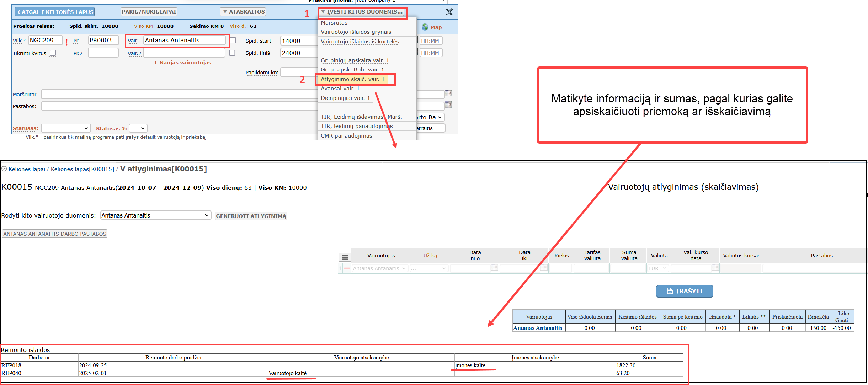Select CMR panaudojimas menu item
The height and width of the screenshot is (385, 868).
346,136
